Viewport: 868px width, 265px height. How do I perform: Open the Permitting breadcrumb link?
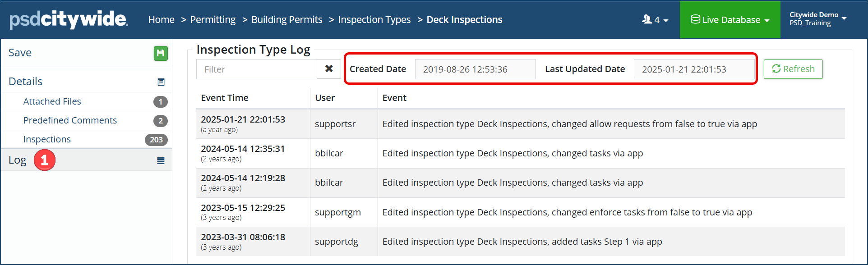(213, 20)
